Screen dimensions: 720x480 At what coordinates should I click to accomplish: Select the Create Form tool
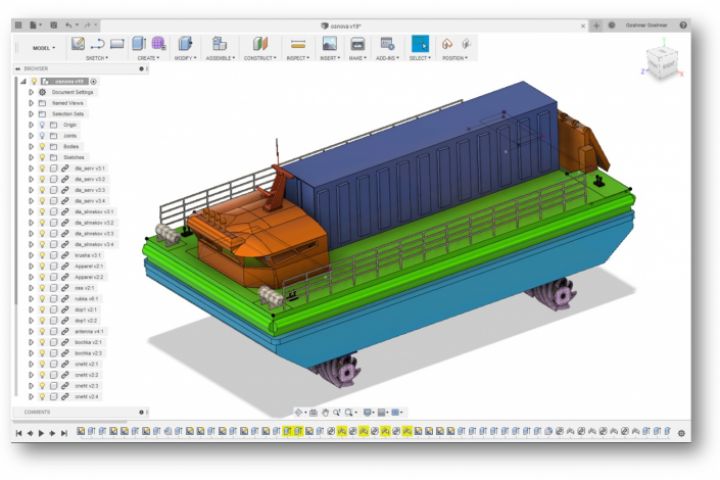[x=158, y=44]
